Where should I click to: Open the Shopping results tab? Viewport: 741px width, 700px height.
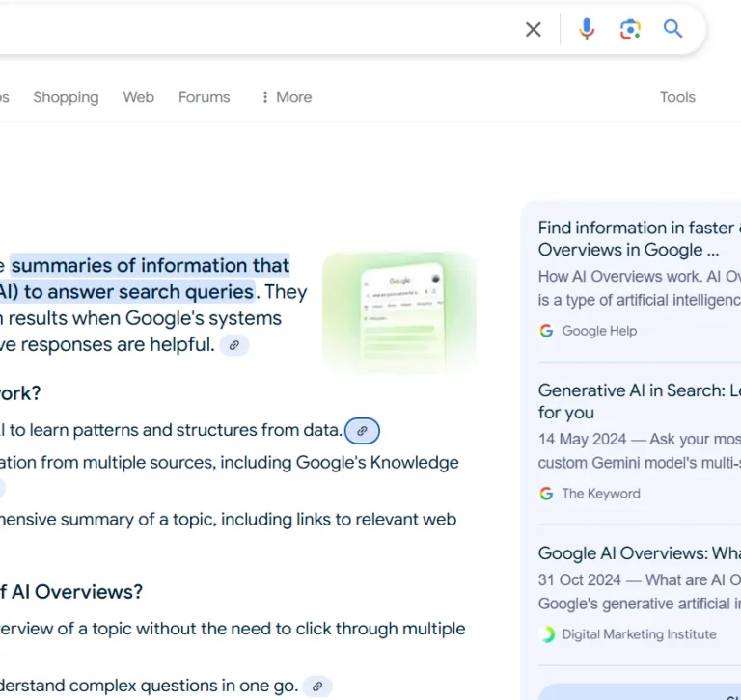click(66, 97)
